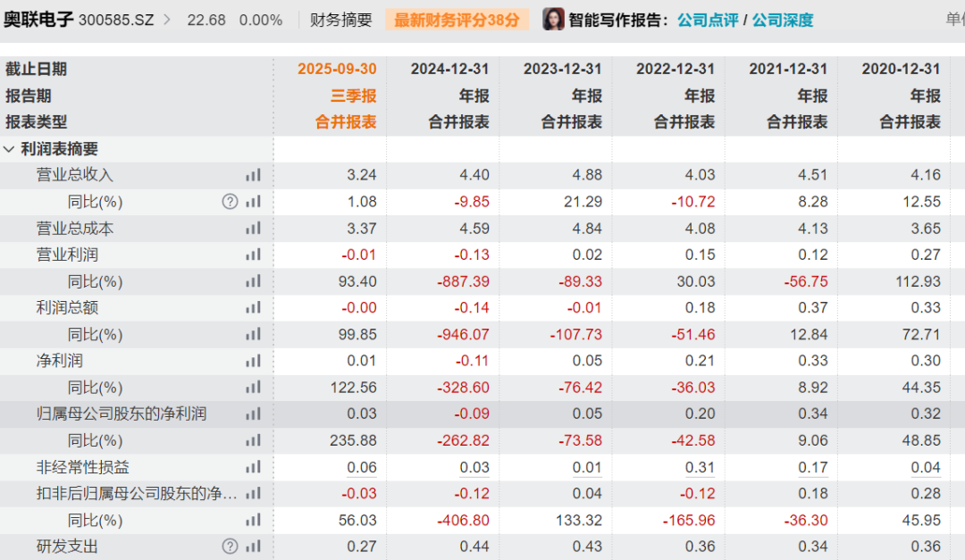The width and height of the screenshot is (965, 560).
Task: Open chart icon for 营业总收入 同比(%) row
Action: pyautogui.click(x=253, y=202)
